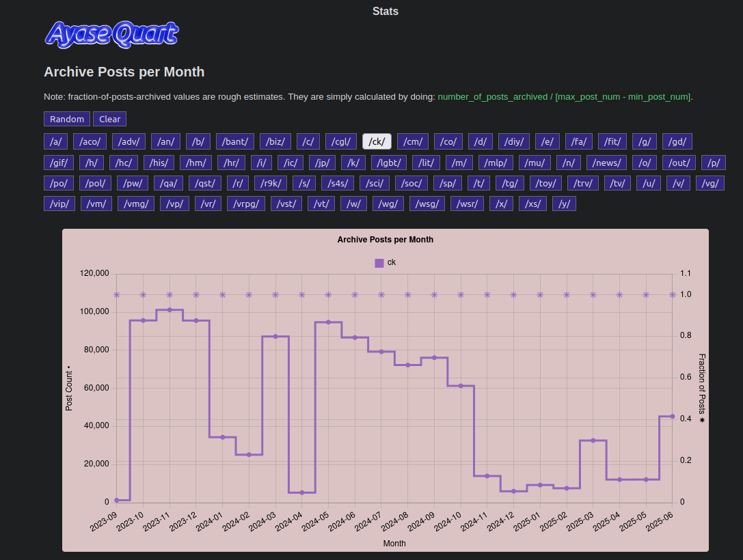The width and height of the screenshot is (743, 560).
Task: Enable the /biz/ board
Action: (x=275, y=141)
